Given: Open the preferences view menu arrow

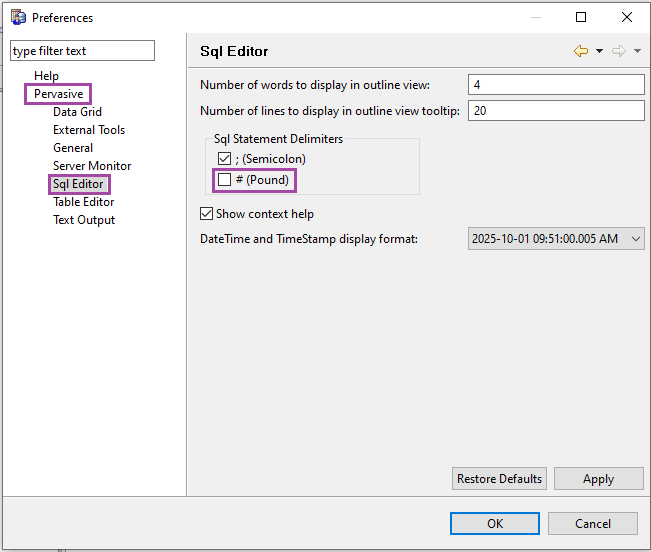Looking at the screenshot, I should tap(637, 51).
